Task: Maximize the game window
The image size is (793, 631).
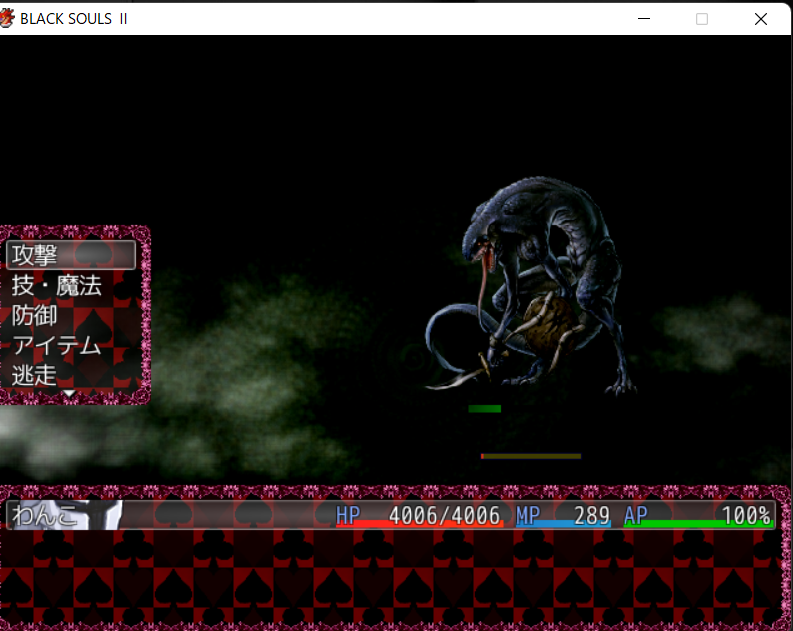Action: click(x=702, y=19)
